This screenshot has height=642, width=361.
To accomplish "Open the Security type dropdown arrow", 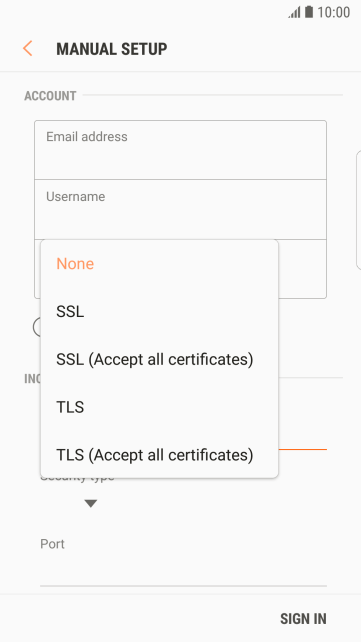I will point(90,504).
